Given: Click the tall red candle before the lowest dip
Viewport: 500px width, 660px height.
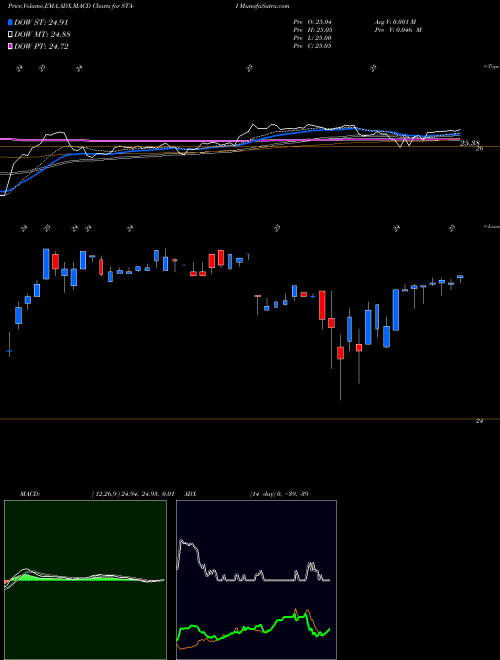Looking at the screenshot, I should [322, 305].
